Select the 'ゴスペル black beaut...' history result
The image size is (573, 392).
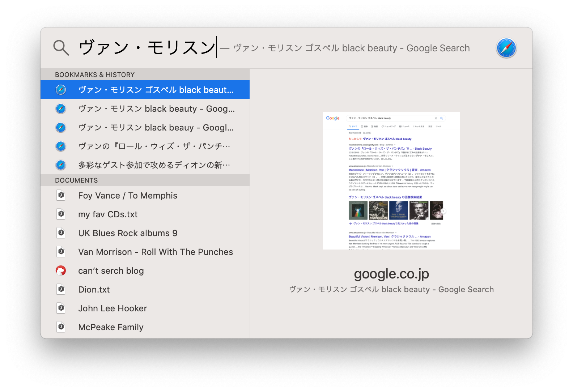pyautogui.click(x=145, y=90)
